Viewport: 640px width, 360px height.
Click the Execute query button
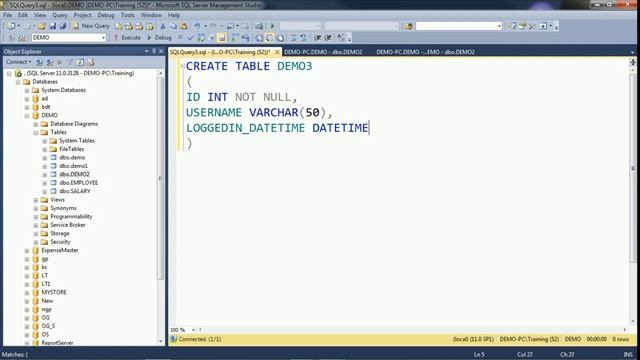tap(127, 38)
